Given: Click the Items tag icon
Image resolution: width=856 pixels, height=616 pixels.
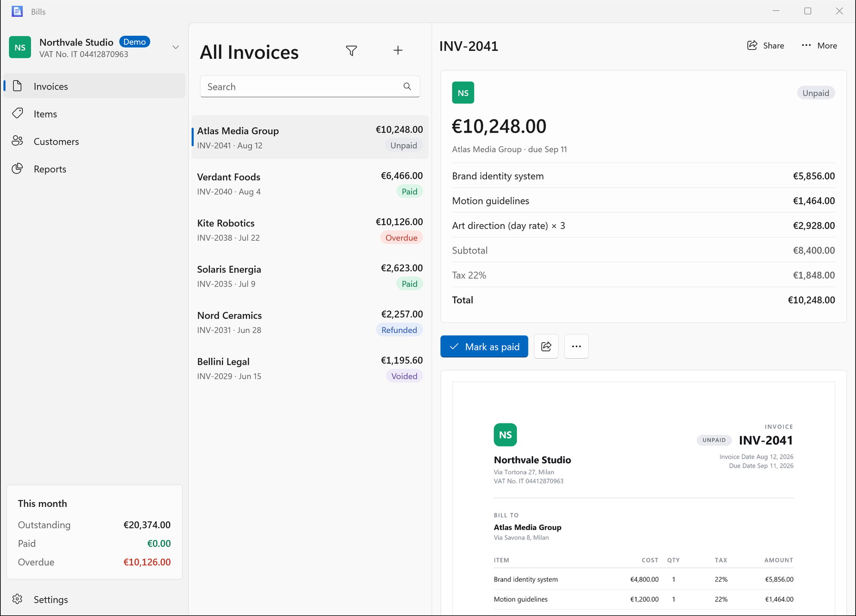Looking at the screenshot, I should [18, 113].
